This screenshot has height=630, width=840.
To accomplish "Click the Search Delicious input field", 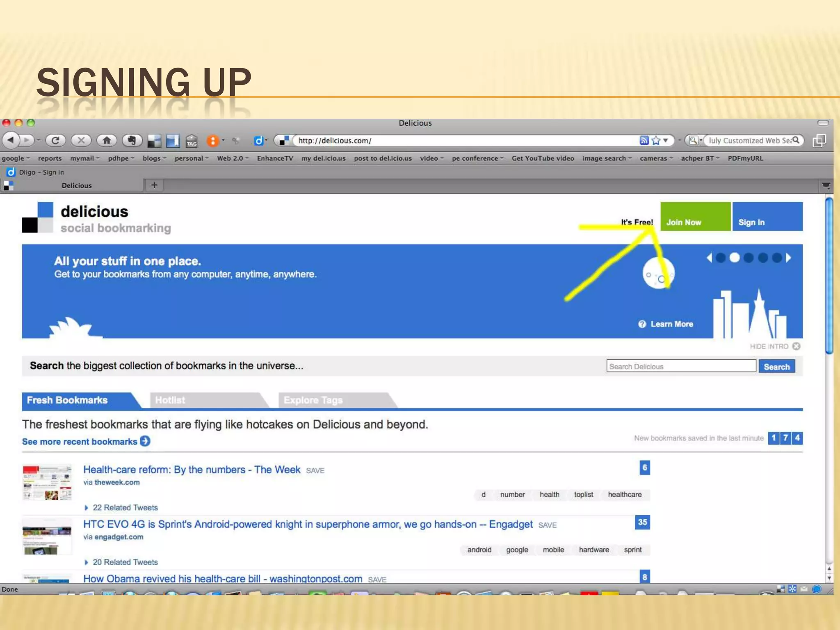I will pyautogui.click(x=681, y=366).
